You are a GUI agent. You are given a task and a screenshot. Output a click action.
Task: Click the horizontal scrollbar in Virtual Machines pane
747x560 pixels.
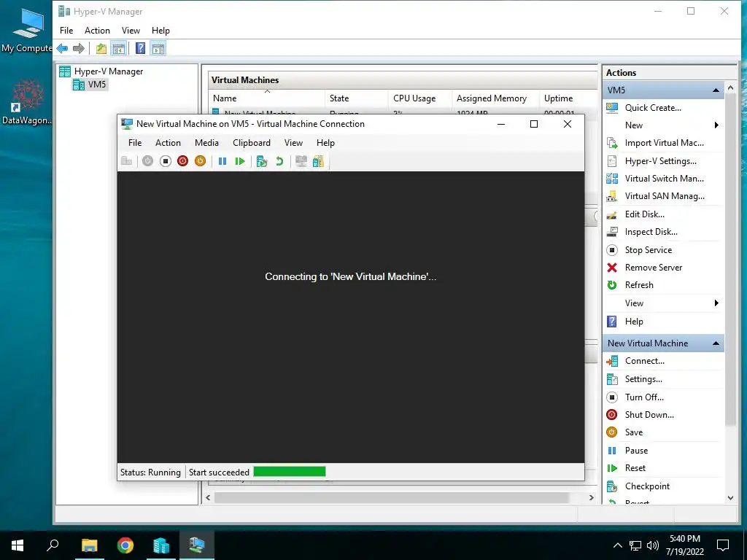tap(391, 497)
